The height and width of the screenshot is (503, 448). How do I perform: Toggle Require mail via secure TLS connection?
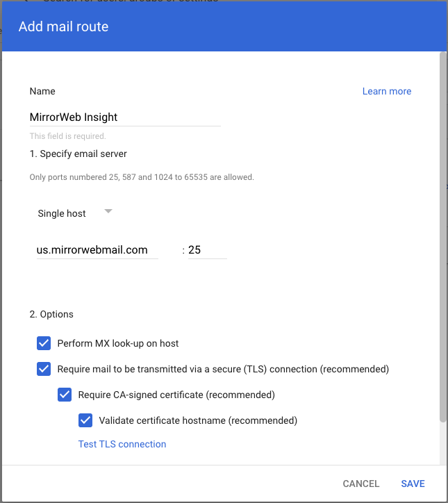pyautogui.click(x=44, y=369)
